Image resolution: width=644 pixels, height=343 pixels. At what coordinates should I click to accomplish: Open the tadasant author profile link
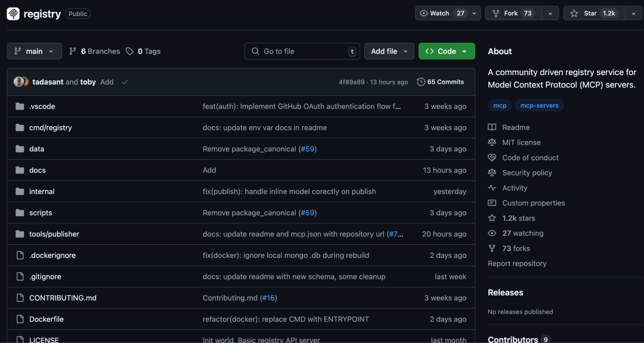[x=48, y=82]
